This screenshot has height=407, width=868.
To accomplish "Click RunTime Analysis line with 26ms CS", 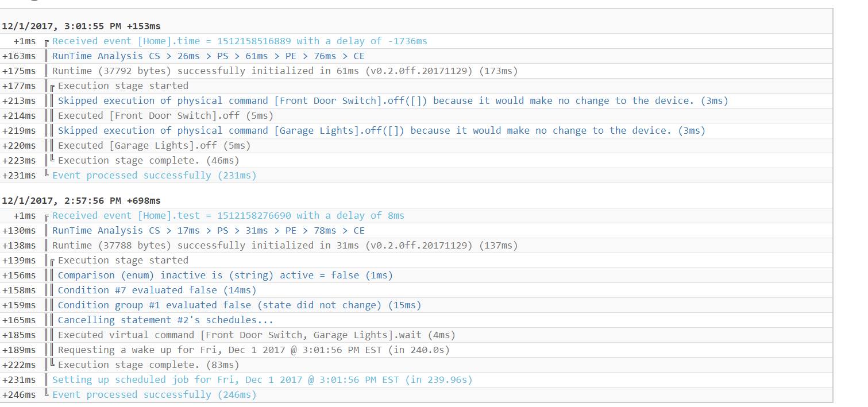I will (x=209, y=56).
